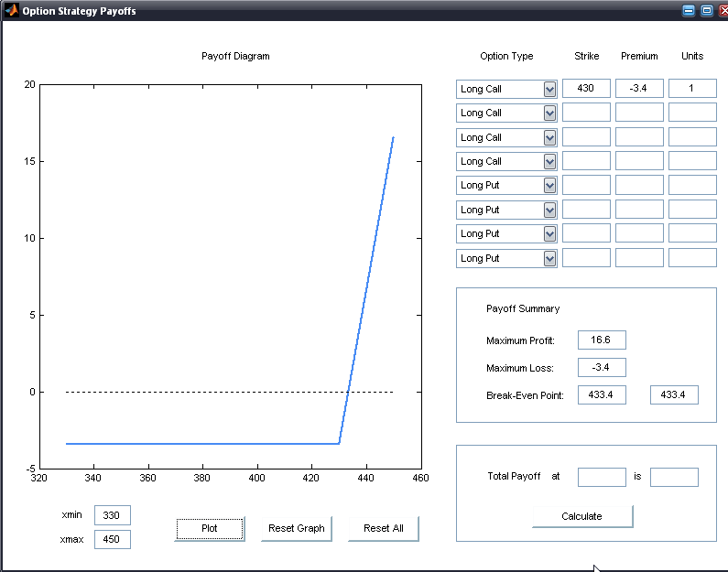Click second row empty Premium field
Viewport: 728px width, 572px height.
pos(639,113)
